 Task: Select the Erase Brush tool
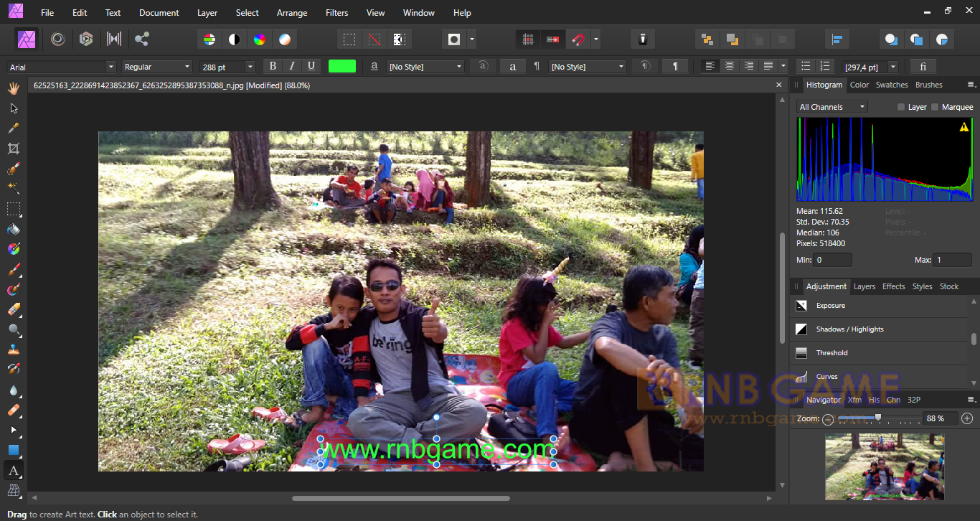pyautogui.click(x=14, y=310)
